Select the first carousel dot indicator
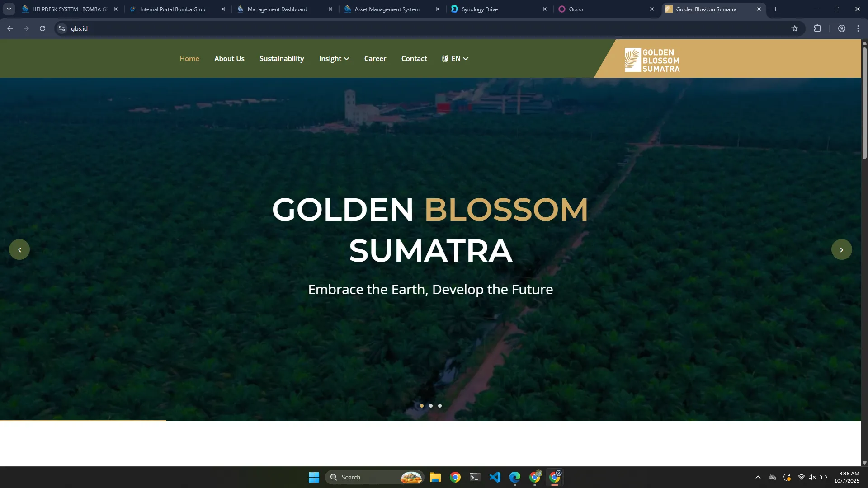The image size is (868, 488). click(x=422, y=406)
